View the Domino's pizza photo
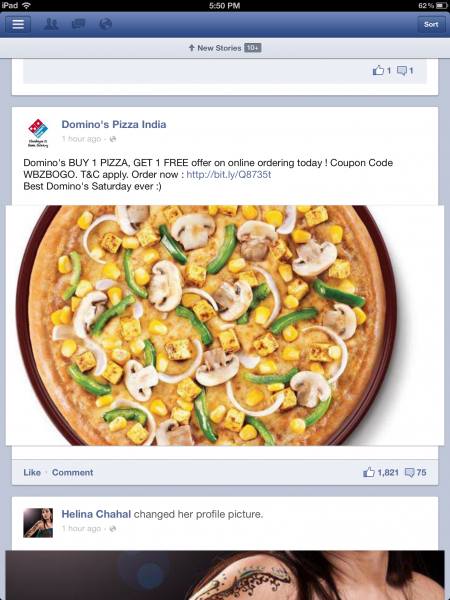450x600 pixels. (x=225, y=325)
